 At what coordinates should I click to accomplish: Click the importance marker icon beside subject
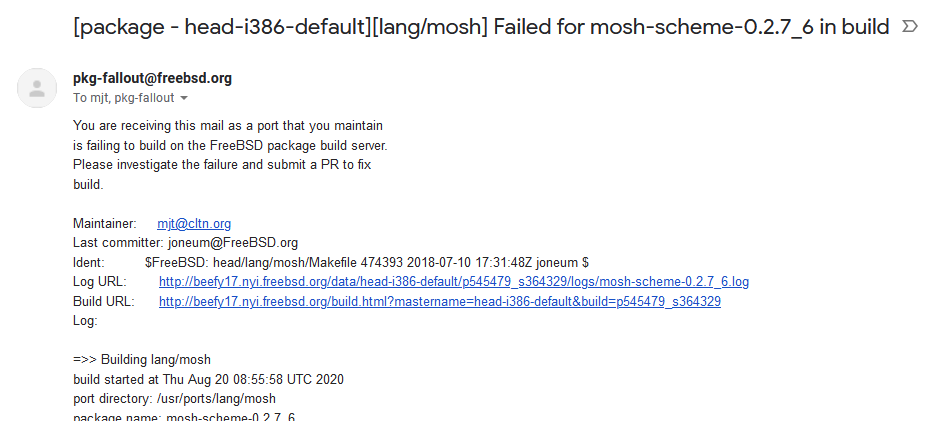tap(909, 26)
